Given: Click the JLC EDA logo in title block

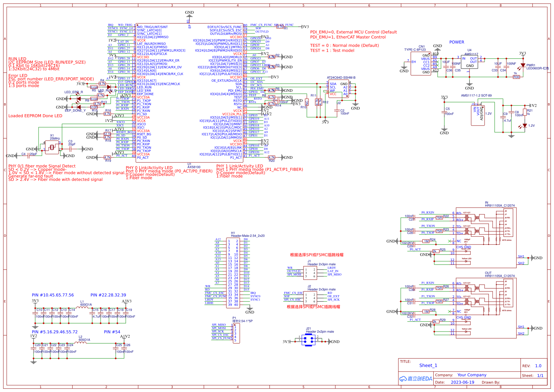Looking at the screenshot, I should click(416, 379).
